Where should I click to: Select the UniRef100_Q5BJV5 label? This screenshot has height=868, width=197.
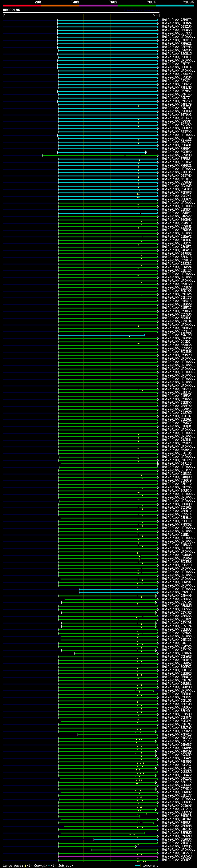point(177,294)
